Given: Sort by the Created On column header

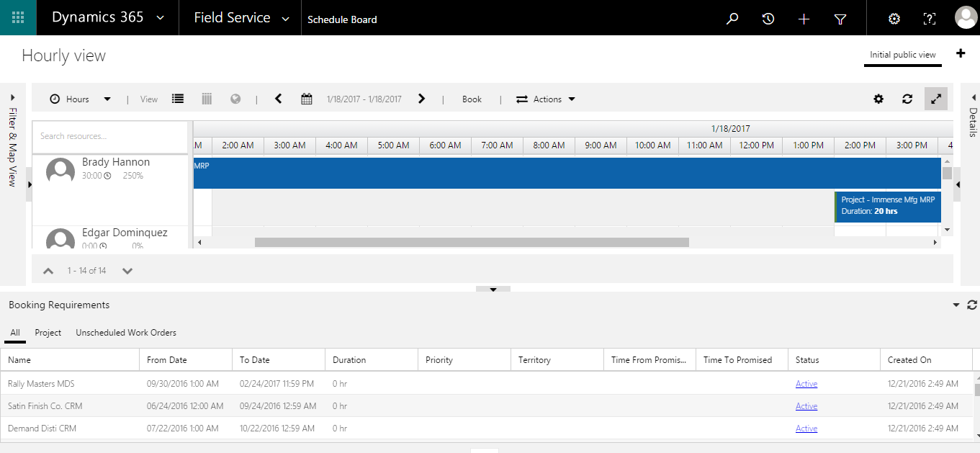Looking at the screenshot, I should pyautogui.click(x=926, y=359).
